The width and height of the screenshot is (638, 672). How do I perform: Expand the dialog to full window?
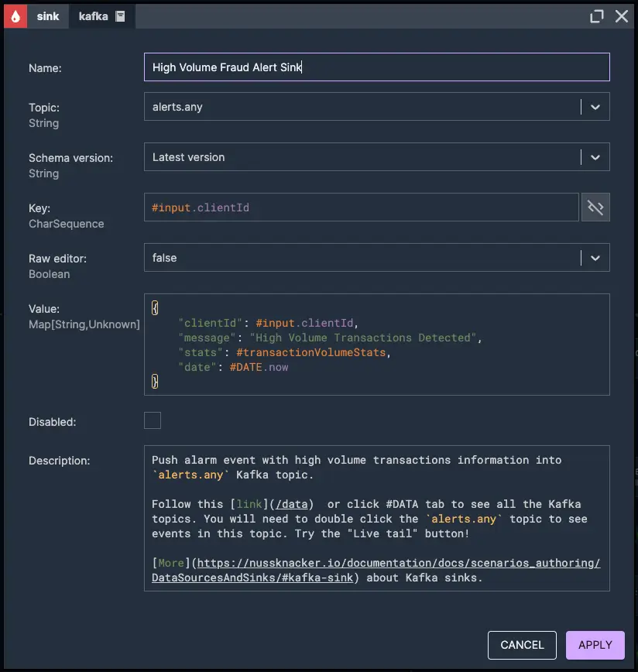point(596,16)
